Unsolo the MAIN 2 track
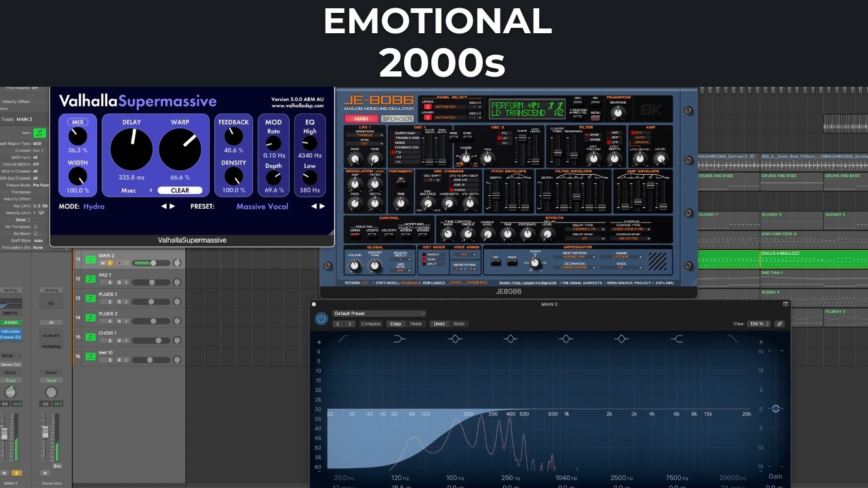This screenshot has height=488, width=868. (x=110, y=263)
